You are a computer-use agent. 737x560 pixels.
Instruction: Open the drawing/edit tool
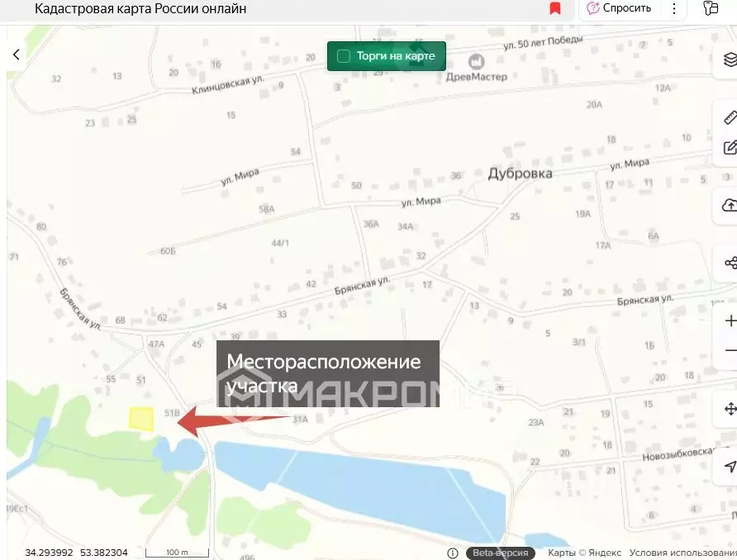click(x=728, y=149)
